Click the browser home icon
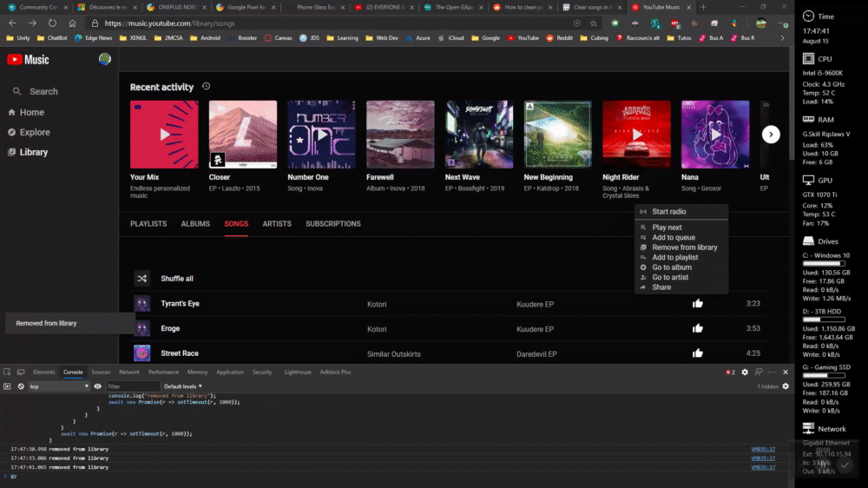The width and height of the screenshot is (868, 488). point(72,23)
